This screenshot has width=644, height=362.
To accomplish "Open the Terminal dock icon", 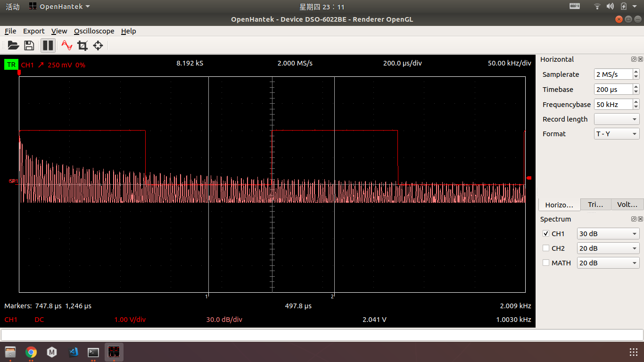I will click(93, 352).
